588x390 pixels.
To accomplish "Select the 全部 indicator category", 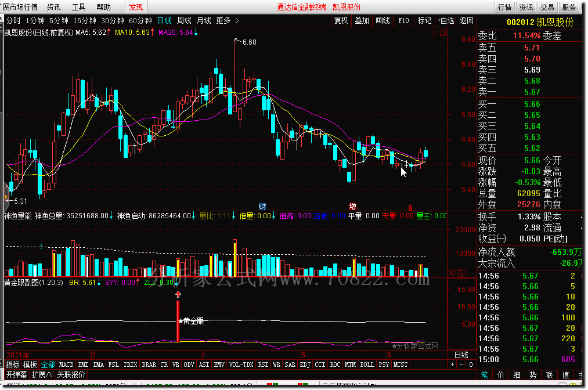I will click(48, 364).
